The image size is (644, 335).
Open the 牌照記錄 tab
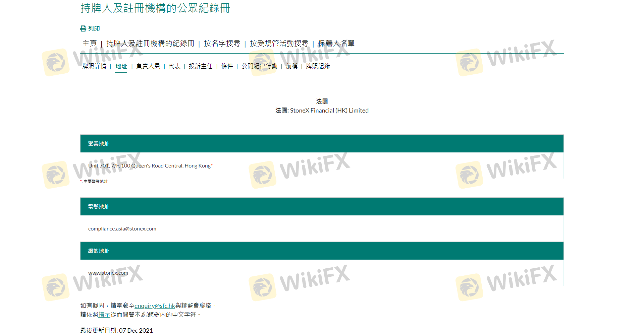318,66
